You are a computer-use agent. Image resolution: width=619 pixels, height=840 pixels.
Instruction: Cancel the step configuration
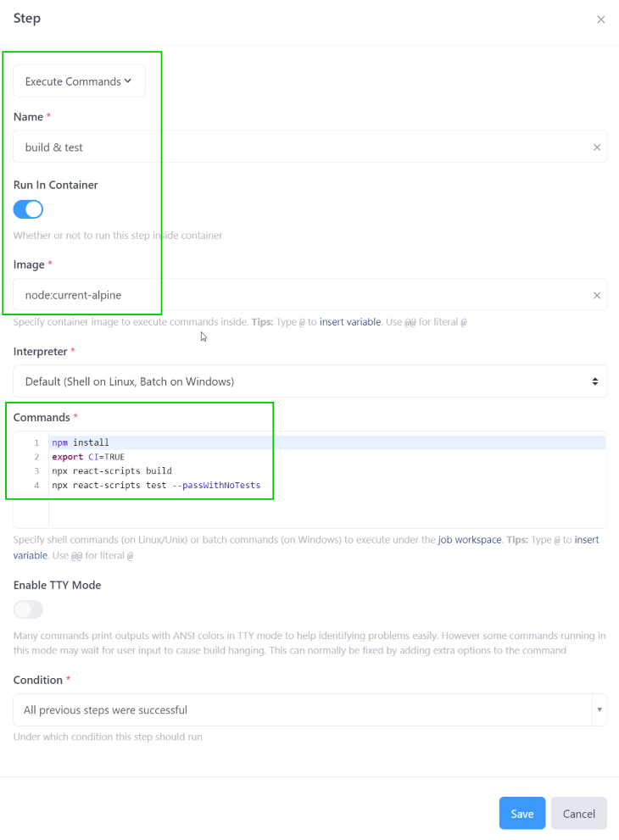(x=578, y=813)
